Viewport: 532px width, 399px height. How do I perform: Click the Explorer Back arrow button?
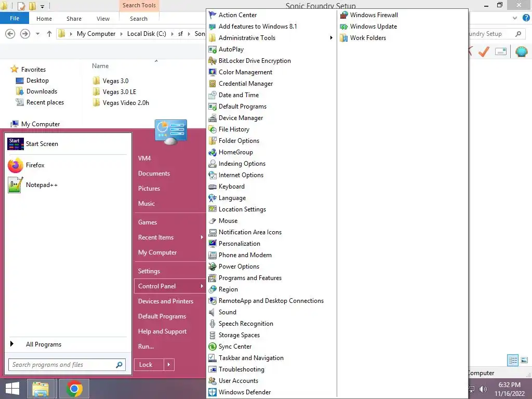tap(10, 34)
